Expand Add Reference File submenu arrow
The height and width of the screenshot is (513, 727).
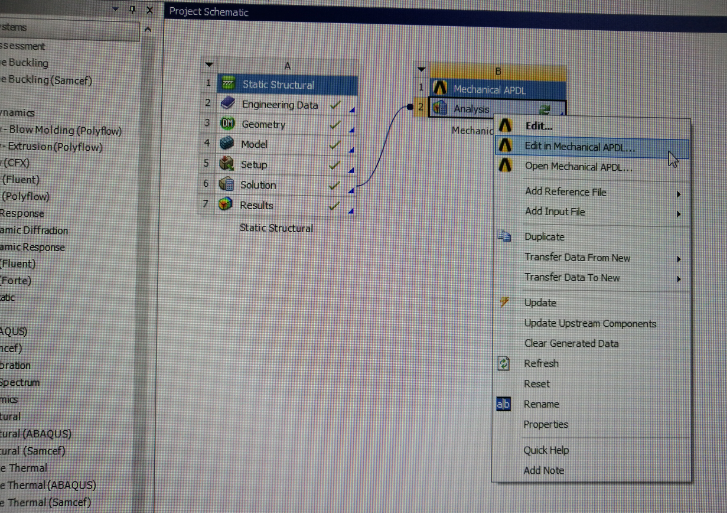coord(678,194)
